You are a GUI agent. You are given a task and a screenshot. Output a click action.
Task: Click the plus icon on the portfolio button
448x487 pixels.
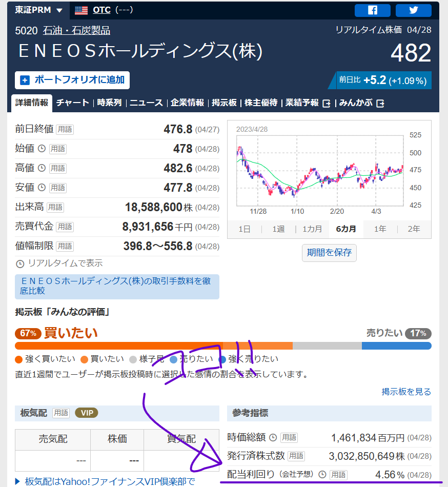pyautogui.click(x=25, y=80)
